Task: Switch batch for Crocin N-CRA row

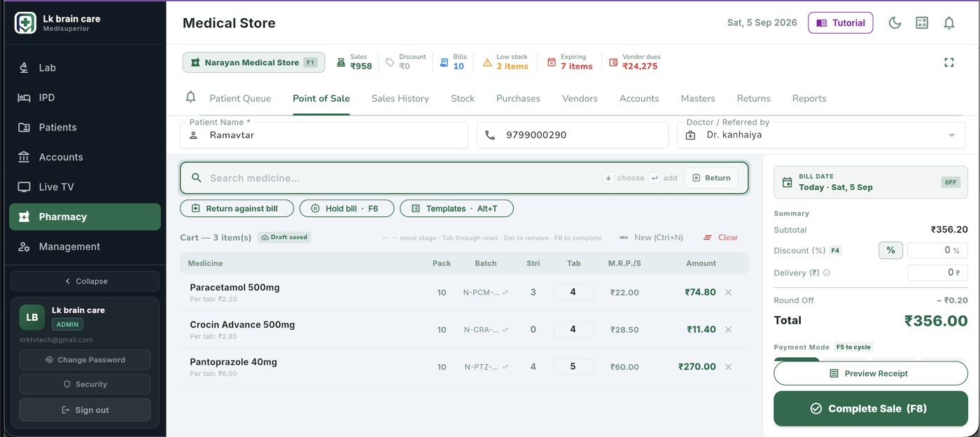Action: click(x=505, y=330)
